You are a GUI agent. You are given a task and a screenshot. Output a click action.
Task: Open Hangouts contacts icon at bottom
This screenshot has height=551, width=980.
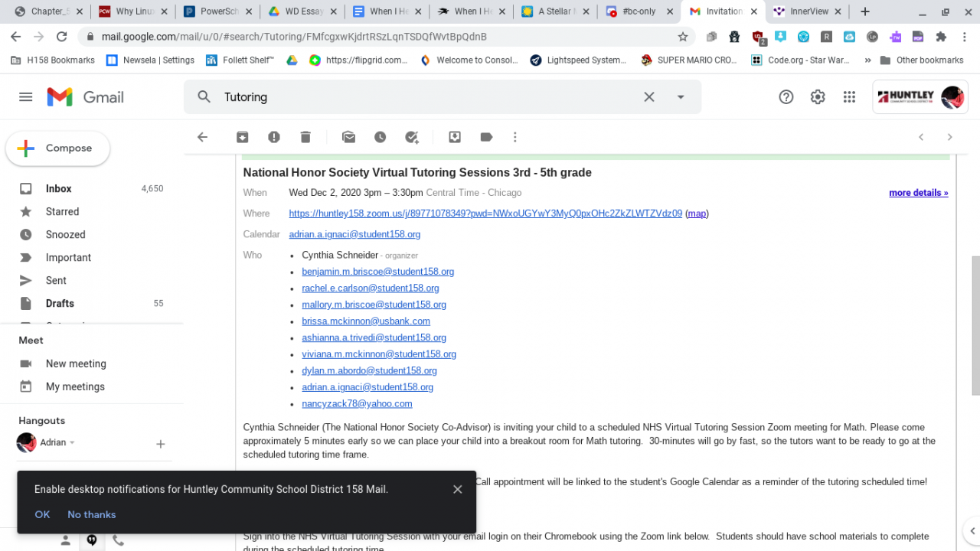point(66,540)
